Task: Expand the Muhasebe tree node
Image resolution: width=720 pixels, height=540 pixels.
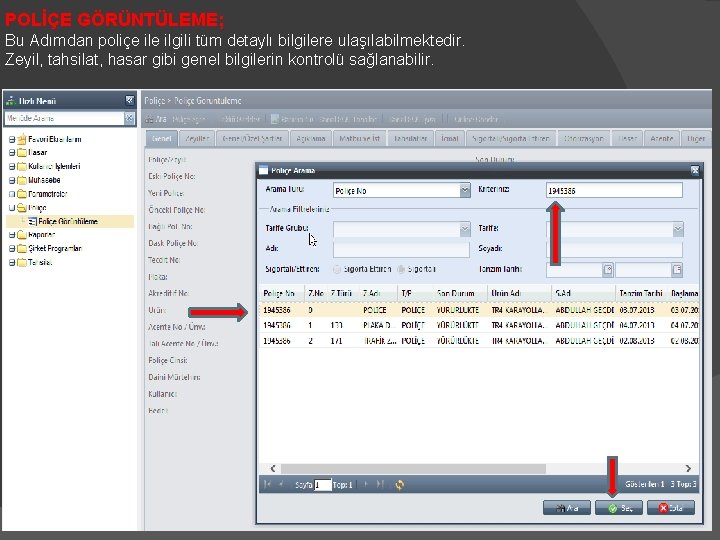Action: tap(12, 180)
